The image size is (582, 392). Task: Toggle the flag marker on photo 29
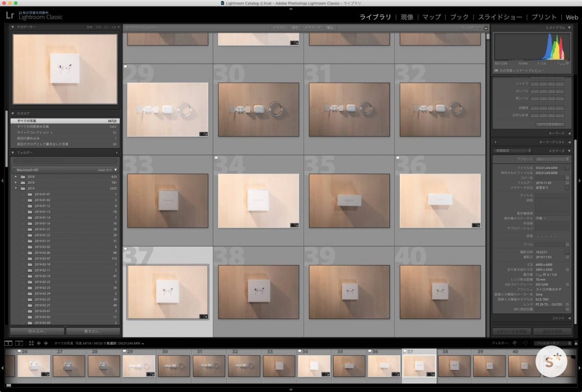(125, 66)
